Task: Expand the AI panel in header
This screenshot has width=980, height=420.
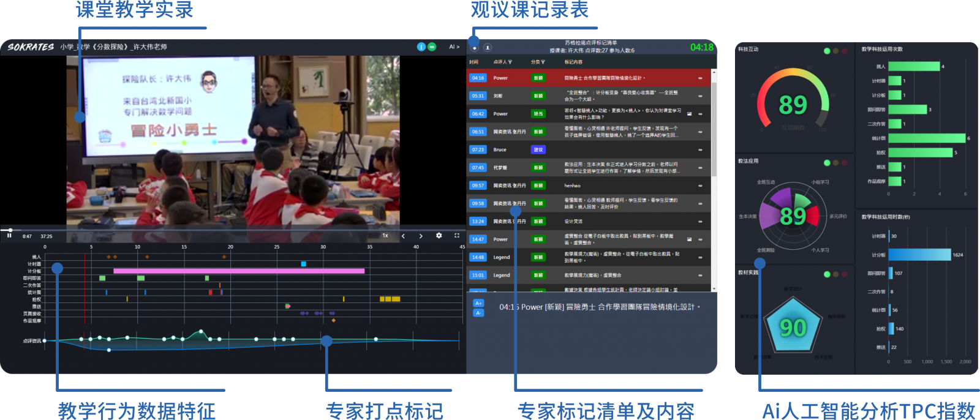Action: pyautogui.click(x=454, y=47)
